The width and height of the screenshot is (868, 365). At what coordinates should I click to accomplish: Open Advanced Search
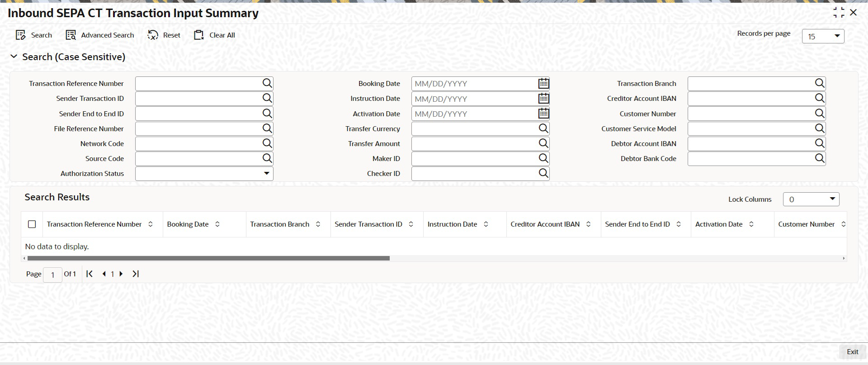100,35
